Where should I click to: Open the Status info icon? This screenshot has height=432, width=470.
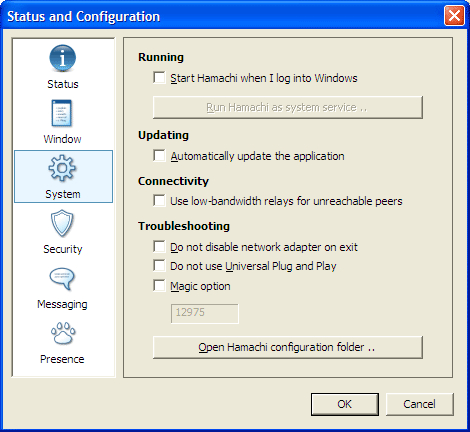(x=62, y=58)
